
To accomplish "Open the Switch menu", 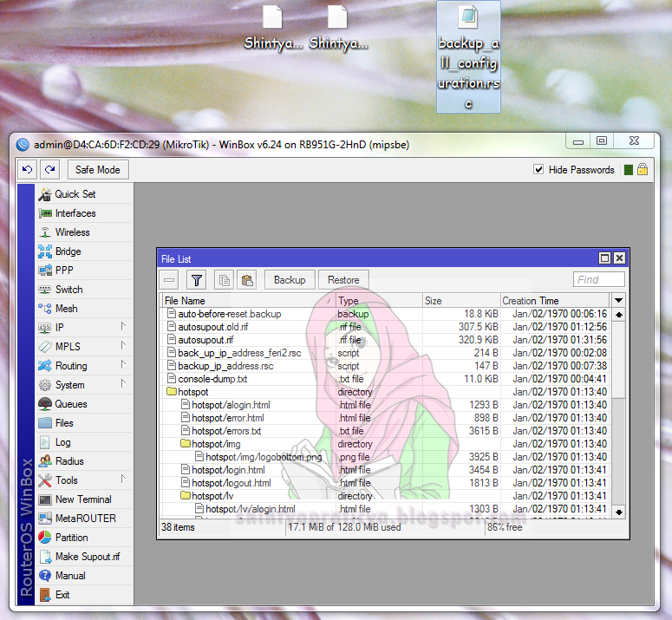I will click(69, 290).
